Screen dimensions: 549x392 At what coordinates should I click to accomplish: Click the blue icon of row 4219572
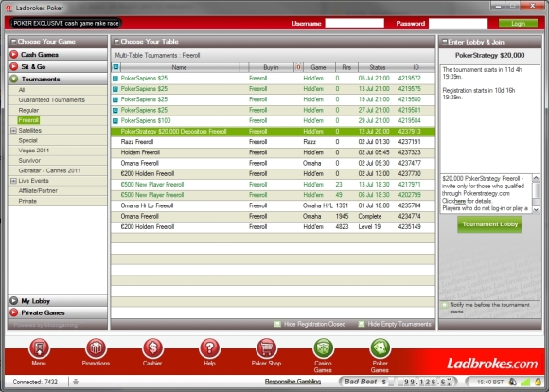pyautogui.click(x=115, y=79)
